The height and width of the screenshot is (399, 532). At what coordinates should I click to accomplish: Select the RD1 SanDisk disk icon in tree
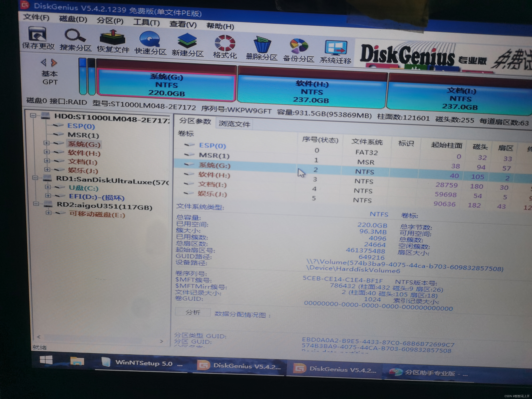coord(47,178)
